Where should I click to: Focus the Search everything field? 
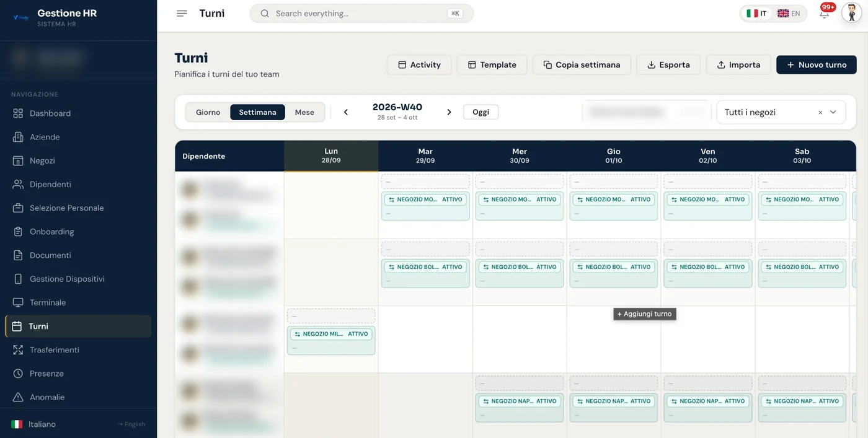click(361, 14)
